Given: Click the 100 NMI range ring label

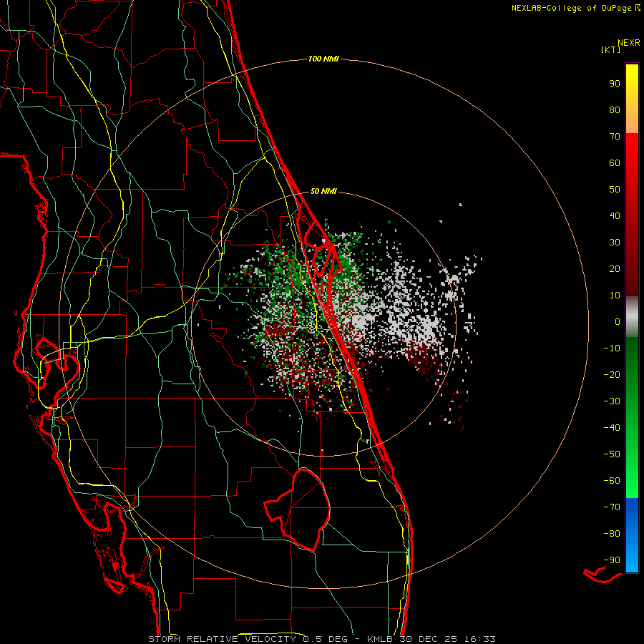Looking at the screenshot, I should (323, 59).
